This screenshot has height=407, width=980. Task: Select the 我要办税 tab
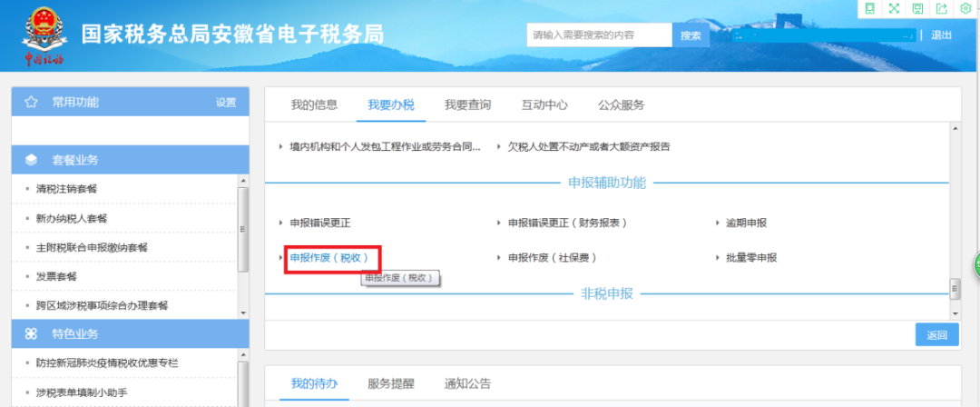click(391, 104)
